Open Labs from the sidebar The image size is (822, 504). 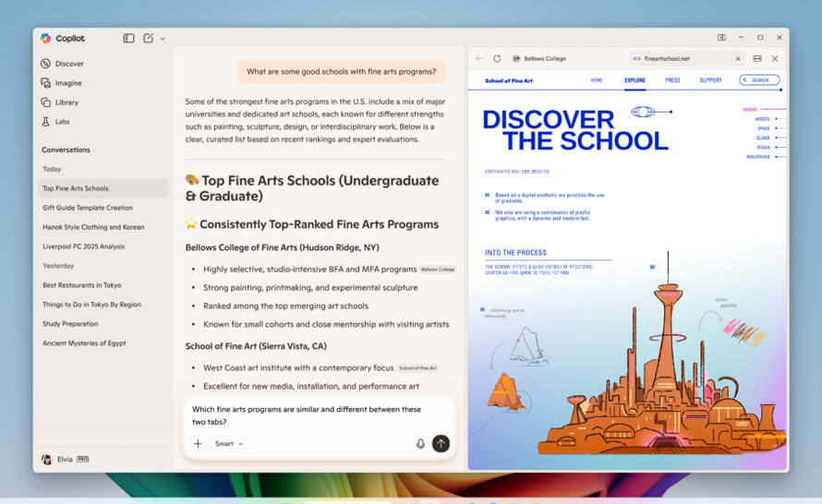click(62, 122)
